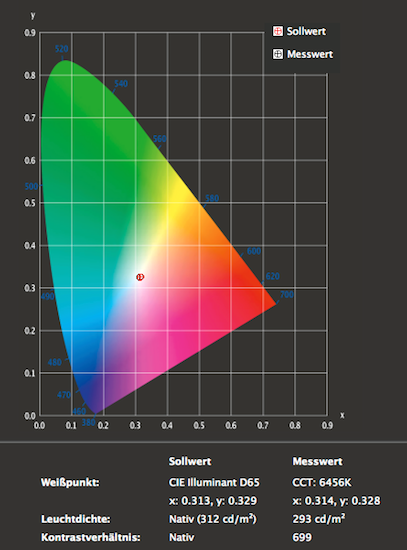Viewport: 407px width, 550px height.
Task: Click the 490 wavelength label
Action: click(x=47, y=296)
